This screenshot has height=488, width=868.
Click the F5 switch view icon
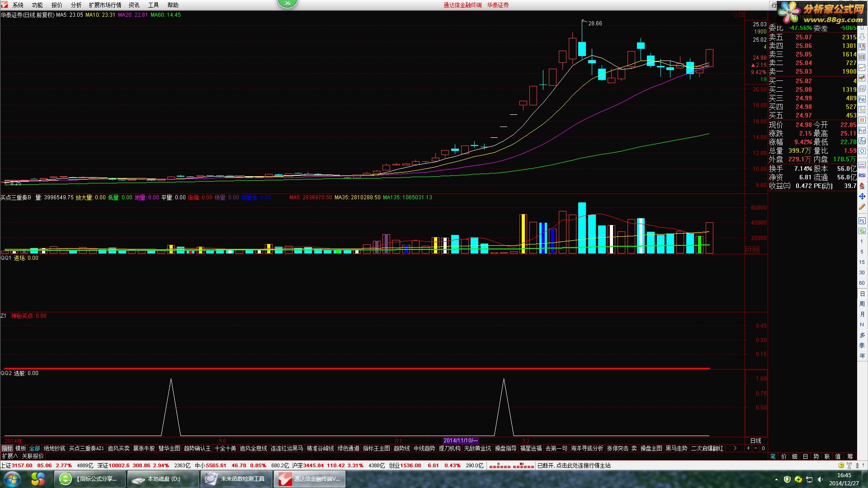(x=862, y=221)
